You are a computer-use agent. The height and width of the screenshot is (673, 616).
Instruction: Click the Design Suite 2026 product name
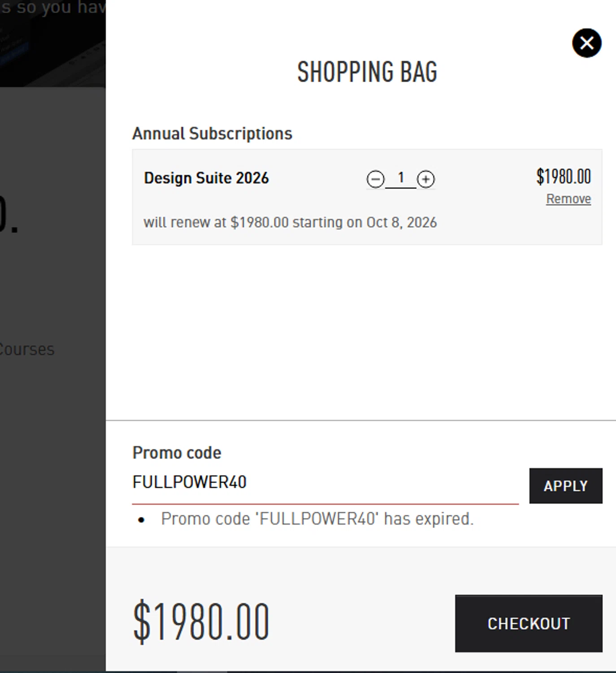pyautogui.click(x=206, y=178)
